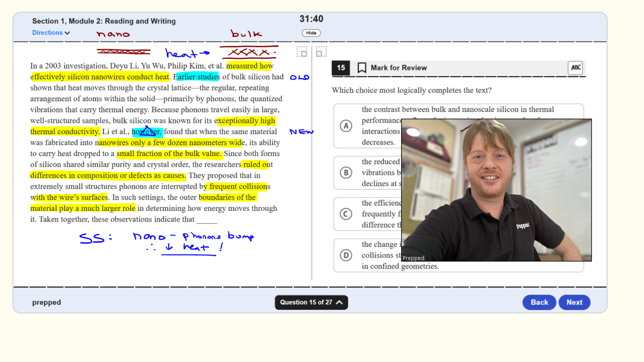Viewport: 644px width, 362px height.
Task: Toggle the ABC strikethrough answer-eliminator icon
Action: click(575, 68)
